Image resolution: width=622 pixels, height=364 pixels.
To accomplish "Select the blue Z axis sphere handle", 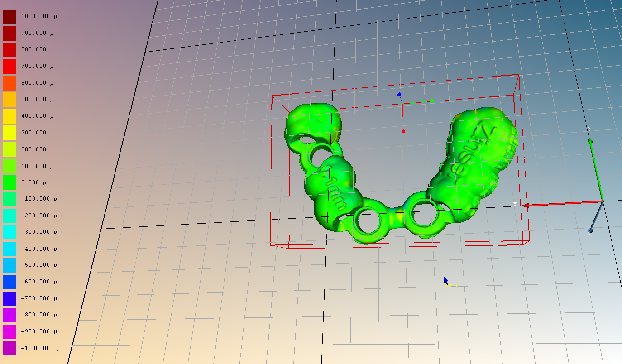I will click(x=590, y=230).
